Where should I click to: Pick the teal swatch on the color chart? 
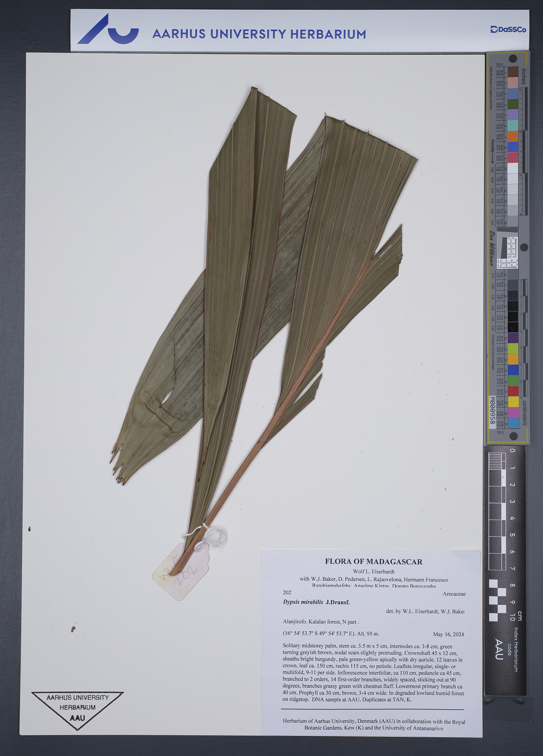(x=513, y=125)
